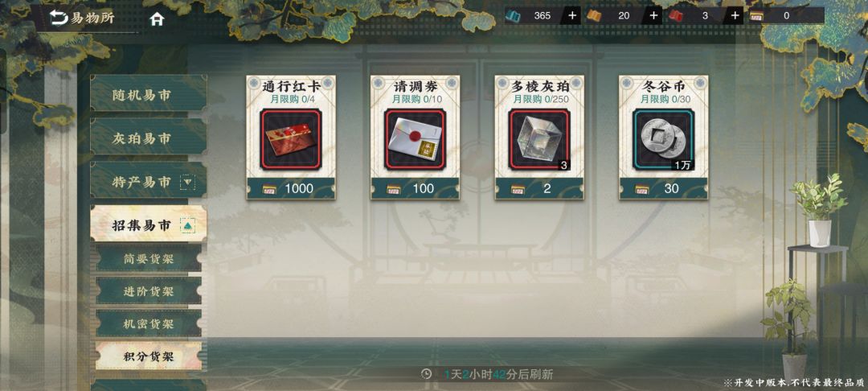Add more orange ticket currency (20)
868x391 pixels.
[x=653, y=15]
